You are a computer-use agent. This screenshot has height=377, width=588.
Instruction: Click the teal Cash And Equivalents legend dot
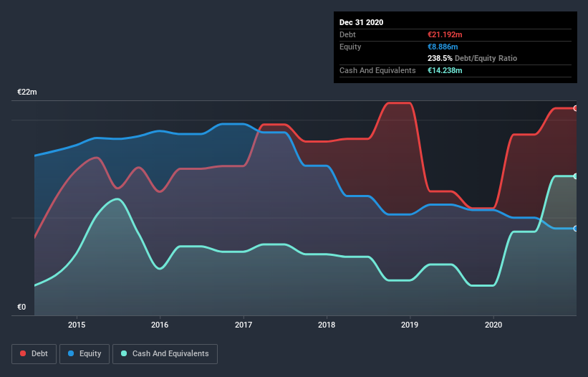point(124,353)
